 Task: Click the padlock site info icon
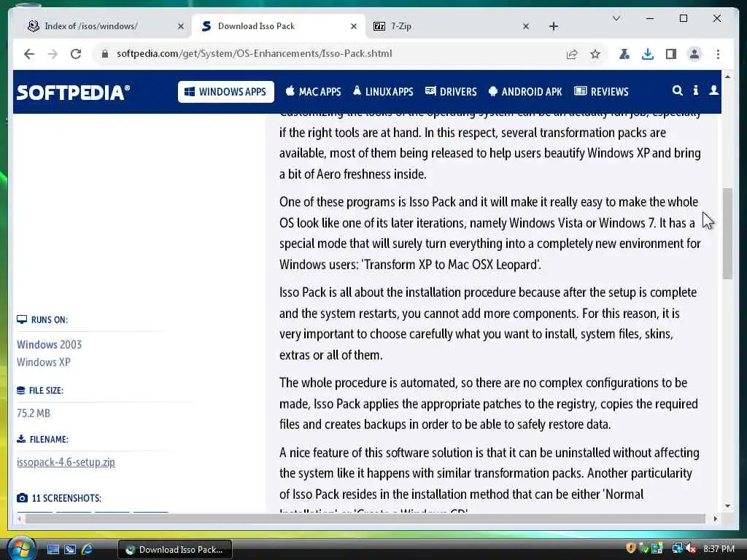(x=105, y=54)
